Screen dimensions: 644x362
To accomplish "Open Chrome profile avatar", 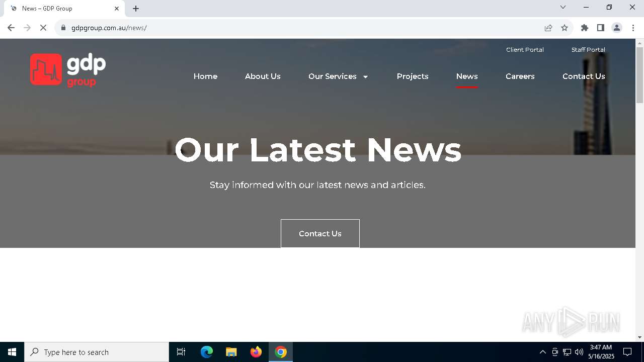I will coord(617,28).
